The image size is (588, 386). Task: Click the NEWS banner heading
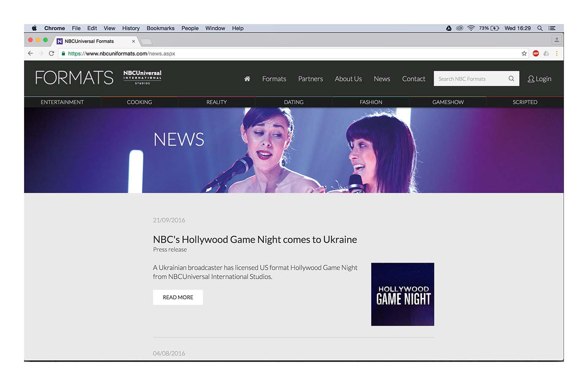coord(179,139)
